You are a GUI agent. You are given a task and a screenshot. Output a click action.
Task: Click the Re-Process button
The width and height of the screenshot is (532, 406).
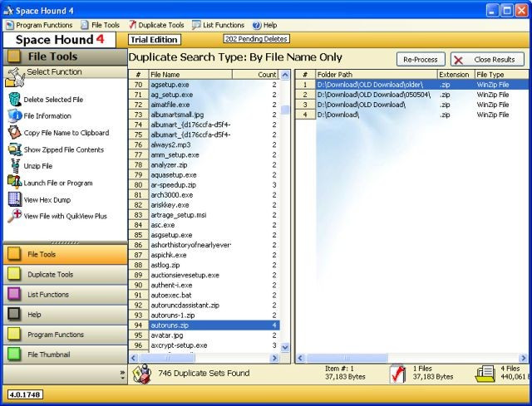pos(421,60)
